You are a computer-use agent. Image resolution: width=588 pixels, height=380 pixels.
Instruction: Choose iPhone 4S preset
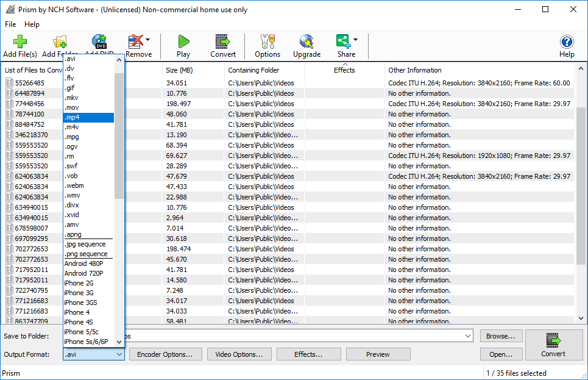tap(88, 322)
